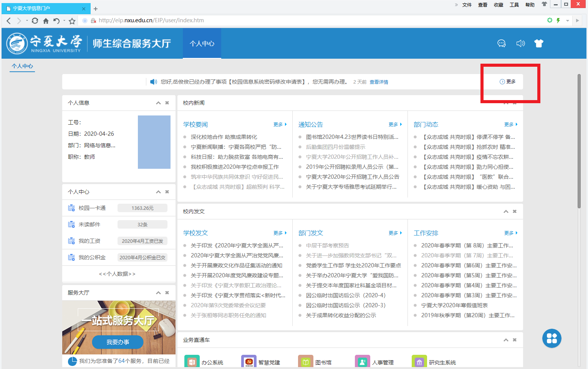Open the 人事管理 service icon

363,362
